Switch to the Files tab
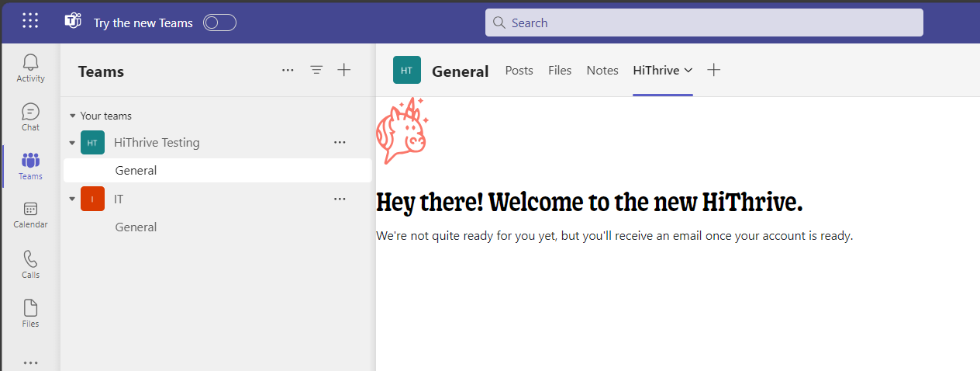980x371 pixels. point(560,70)
